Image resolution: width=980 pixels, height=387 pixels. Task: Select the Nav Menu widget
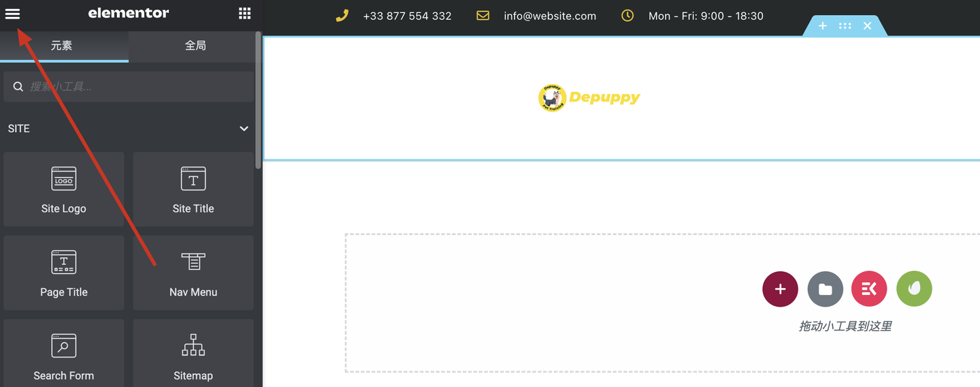[193, 273]
